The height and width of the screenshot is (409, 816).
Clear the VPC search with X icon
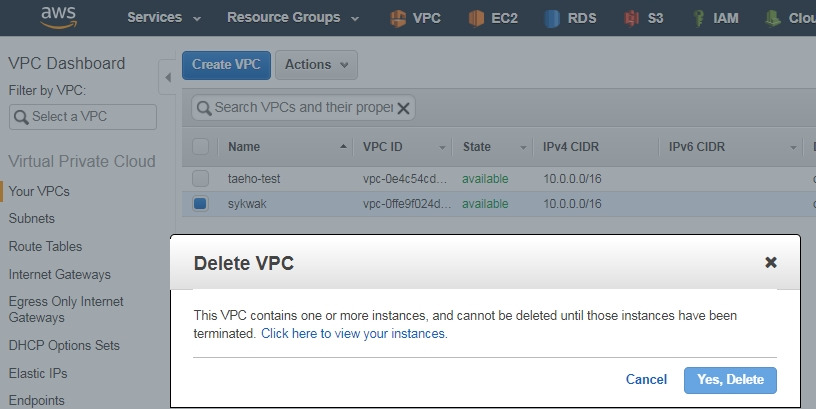403,108
